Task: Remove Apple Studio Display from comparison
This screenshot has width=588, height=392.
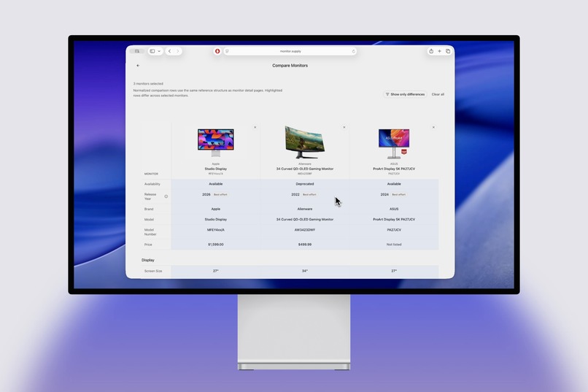Action: point(255,128)
